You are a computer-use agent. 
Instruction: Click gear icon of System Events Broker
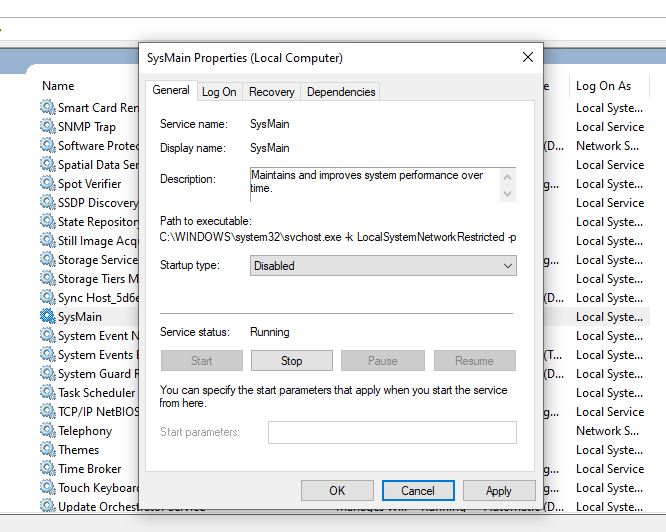click(x=48, y=355)
